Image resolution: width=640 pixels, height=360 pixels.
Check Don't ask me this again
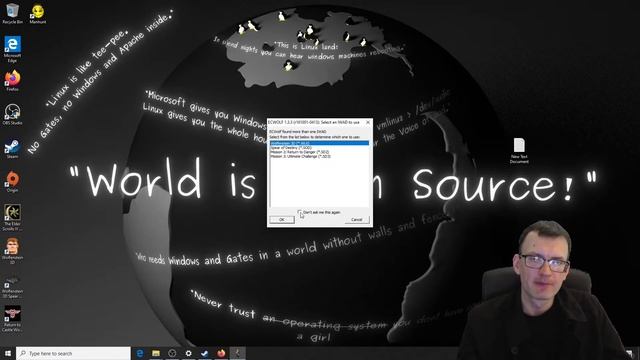299,212
